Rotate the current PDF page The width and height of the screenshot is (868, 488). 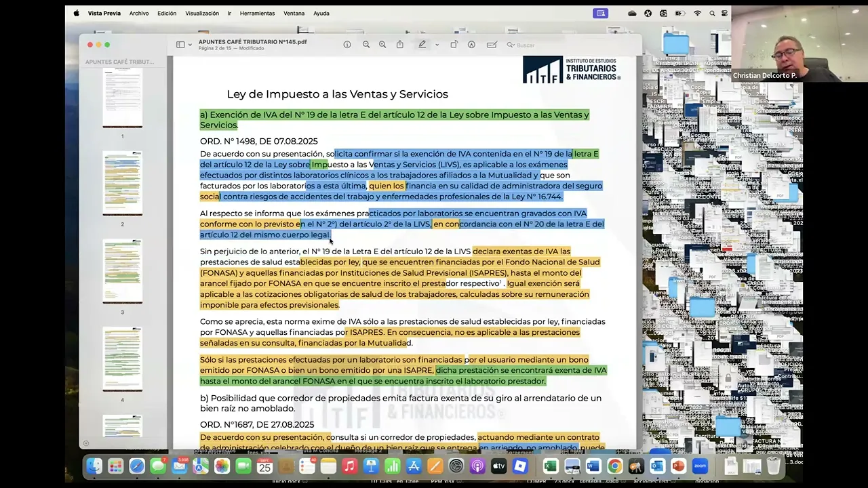point(454,44)
